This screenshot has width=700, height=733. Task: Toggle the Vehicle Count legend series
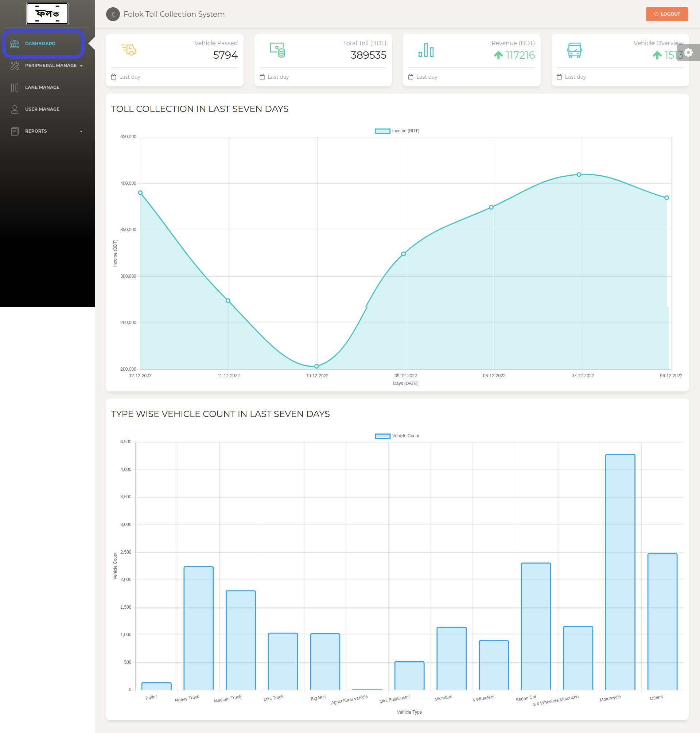tap(382, 436)
